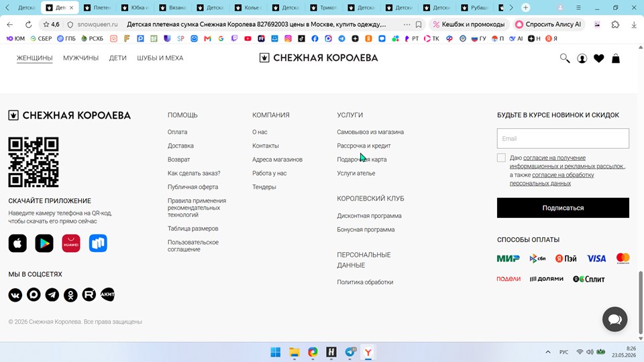644x362 pixels.
Task: Open the Odnoklassniki social icon
Action: point(70,295)
